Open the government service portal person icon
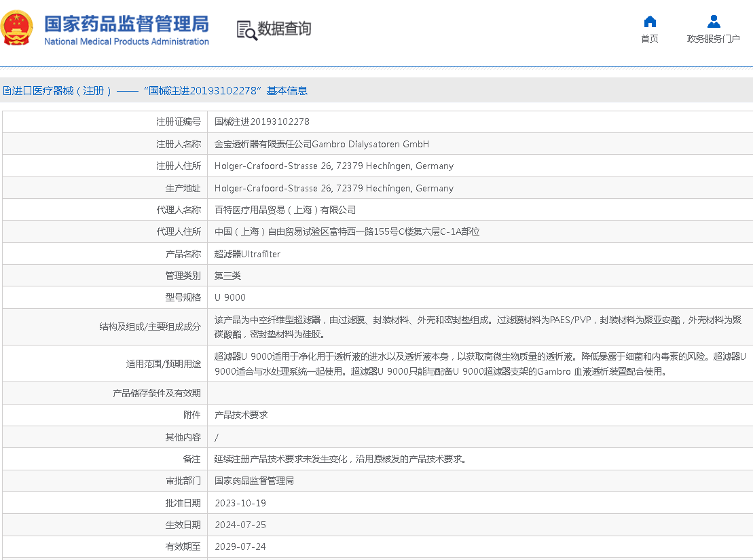Viewport: 753px width, 560px height. tap(714, 22)
